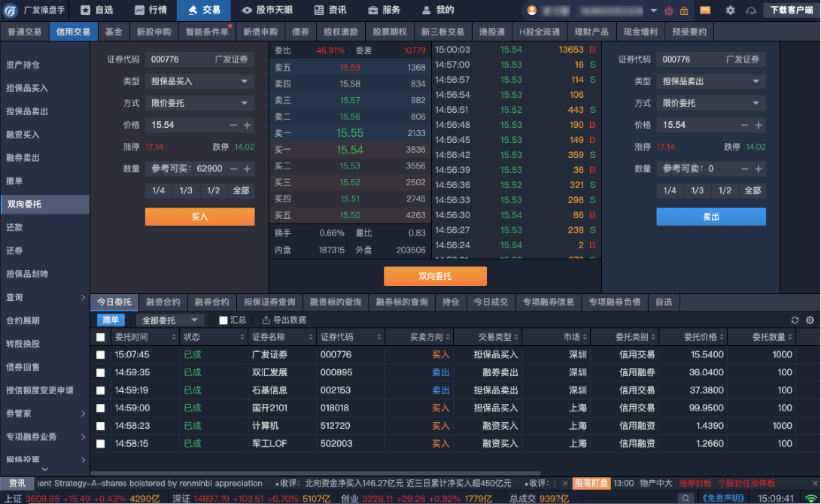Click the search icon in status bar
The height and width of the screenshot is (504, 821).
(x=685, y=498)
